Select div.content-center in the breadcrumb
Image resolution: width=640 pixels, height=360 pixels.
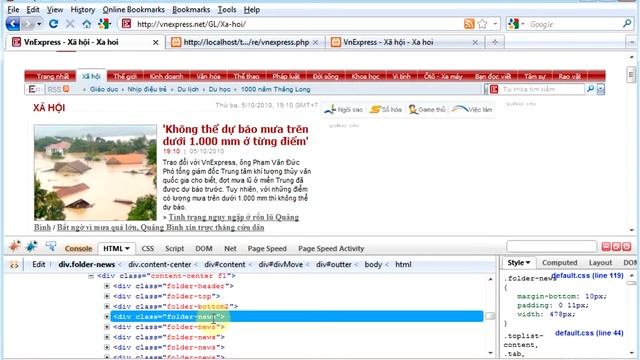tap(160, 264)
